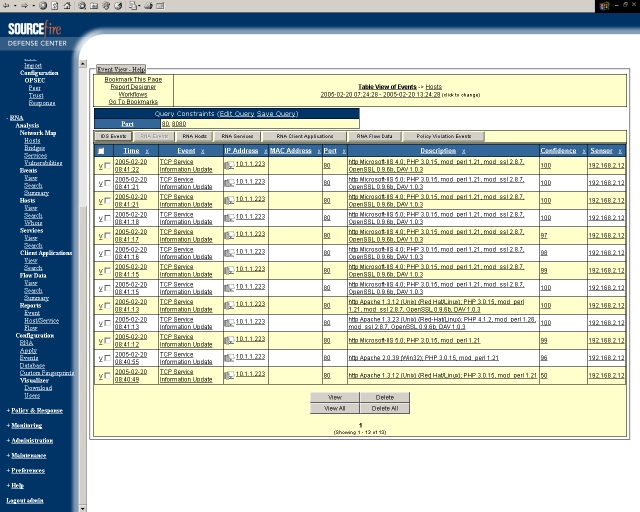Click host icon in 08:41:12 row
The image size is (640, 512).
click(229, 341)
